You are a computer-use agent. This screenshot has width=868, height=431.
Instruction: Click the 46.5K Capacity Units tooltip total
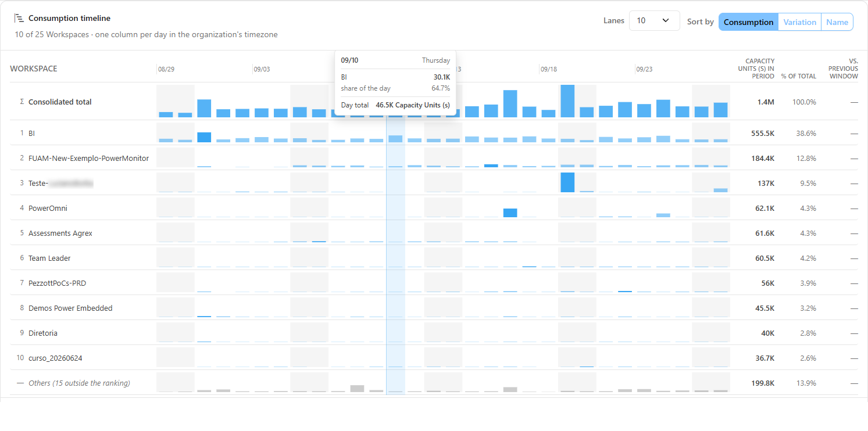coord(413,105)
